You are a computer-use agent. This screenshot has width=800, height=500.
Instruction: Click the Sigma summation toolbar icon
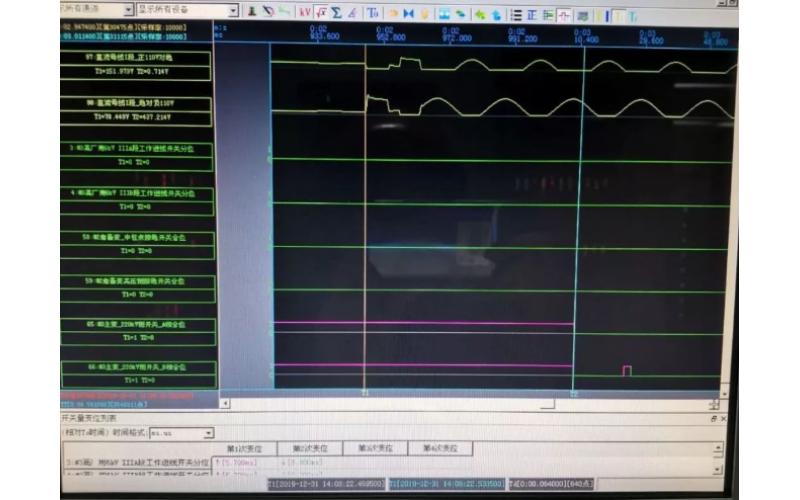click(x=335, y=12)
